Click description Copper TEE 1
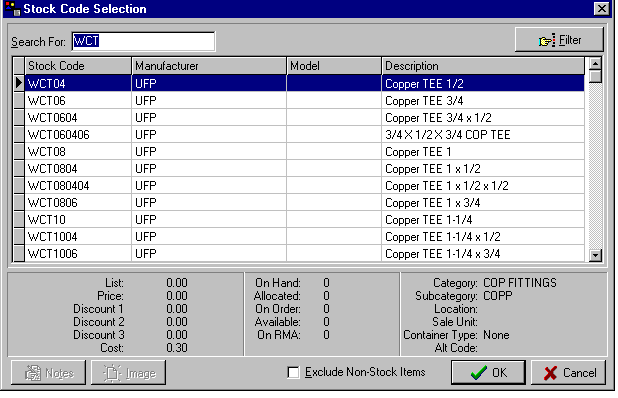This screenshot has width=618, height=398. (x=418, y=151)
